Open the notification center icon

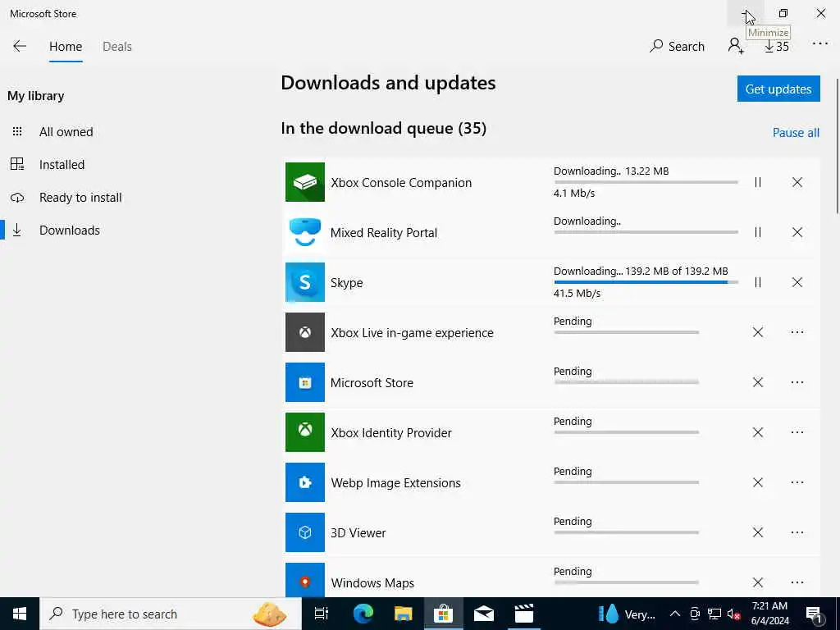click(x=815, y=614)
